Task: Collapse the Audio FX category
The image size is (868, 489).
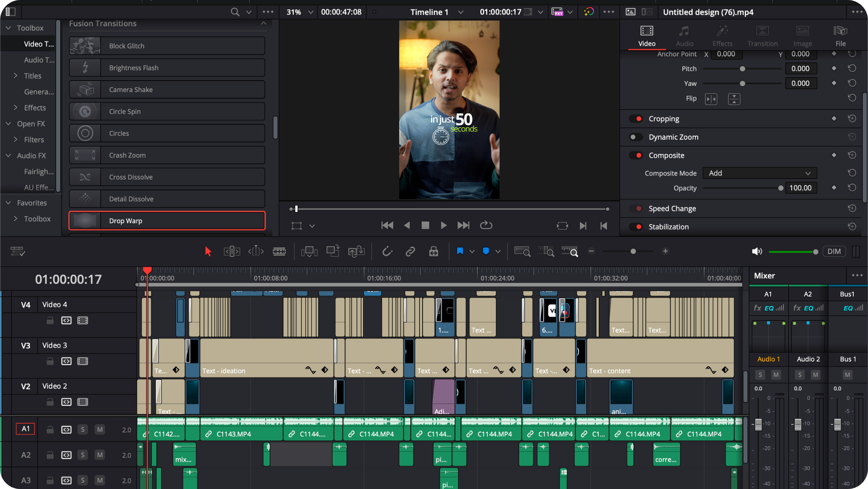Action: pyautogui.click(x=8, y=156)
